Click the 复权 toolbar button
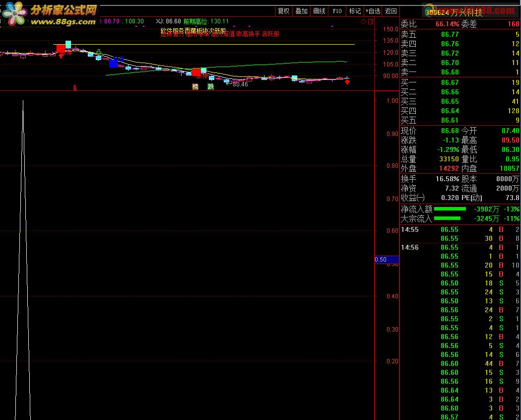This screenshot has height=420, width=521. click(x=283, y=11)
